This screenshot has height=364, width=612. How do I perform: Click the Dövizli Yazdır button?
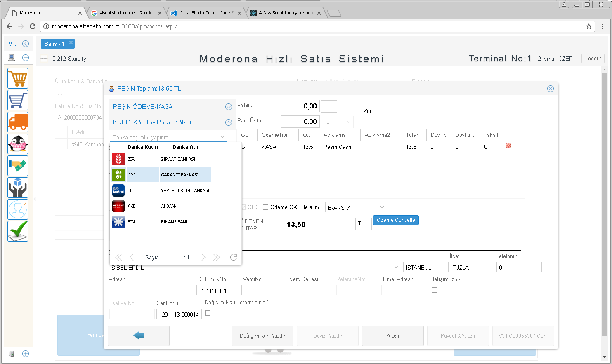pyautogui.click(x=328, y=336)
